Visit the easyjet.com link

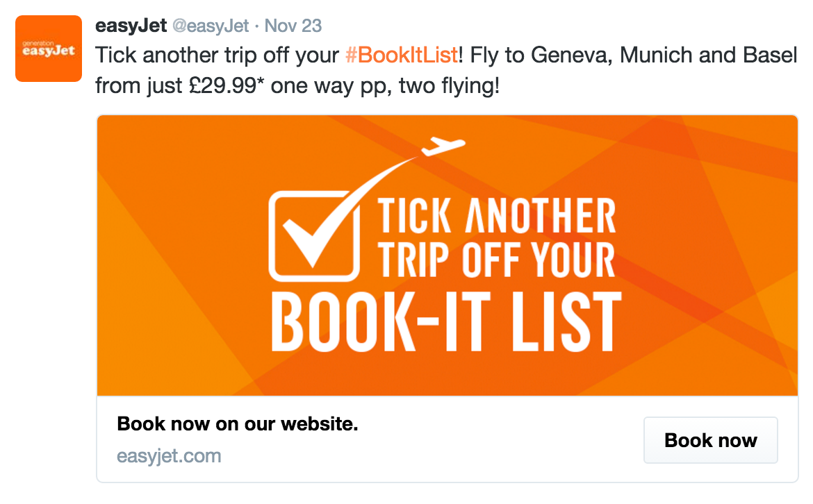(169, 456)
